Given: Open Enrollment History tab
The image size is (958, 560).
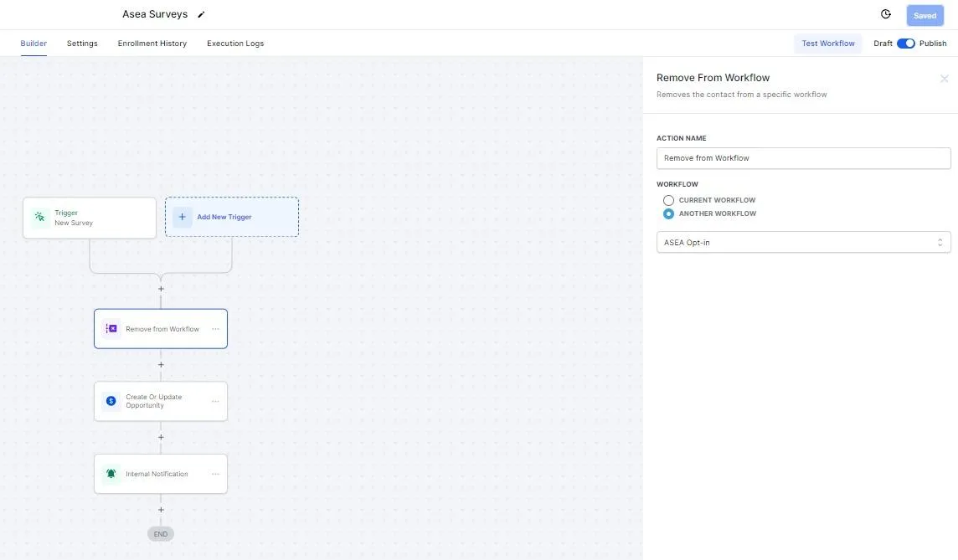Looking at the screenshot, I should point(152,44).
